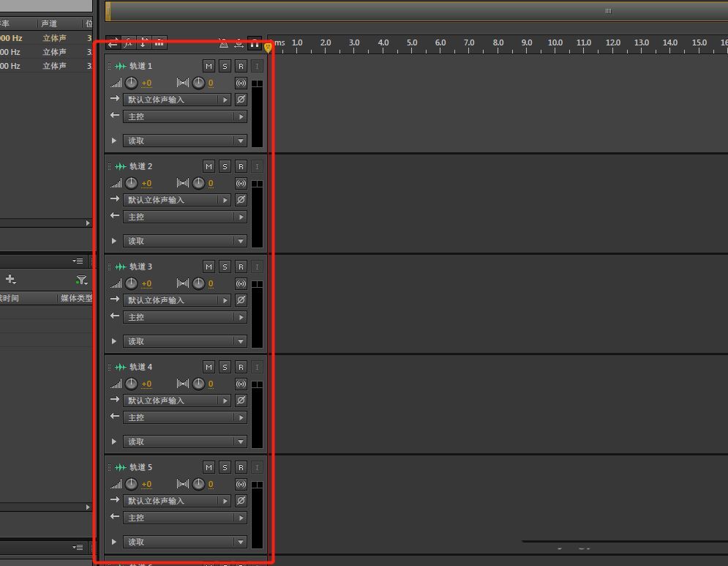
Task: Switch to the EQ track view
Action: pos(159,43)
